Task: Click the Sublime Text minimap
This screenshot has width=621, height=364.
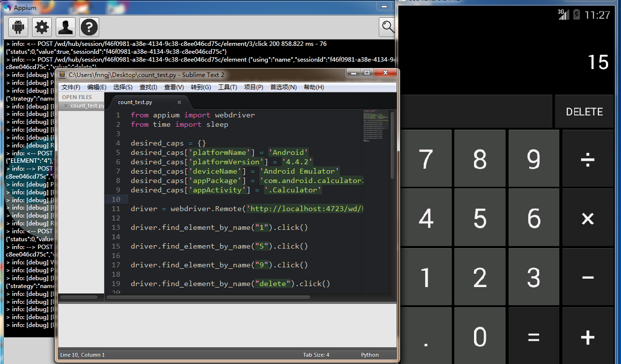Action: (x=375, y=127)
